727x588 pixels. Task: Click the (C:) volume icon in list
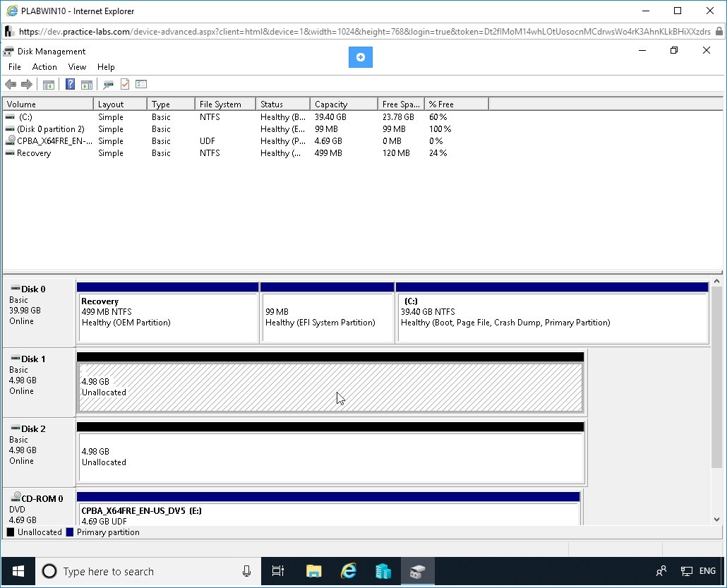coord(10,117)
